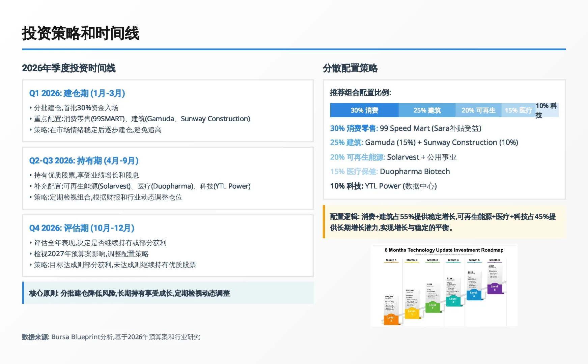Click the 配置逻辑 yellow callout box
This screenshot has width=588, height=364.
point(444,222)
